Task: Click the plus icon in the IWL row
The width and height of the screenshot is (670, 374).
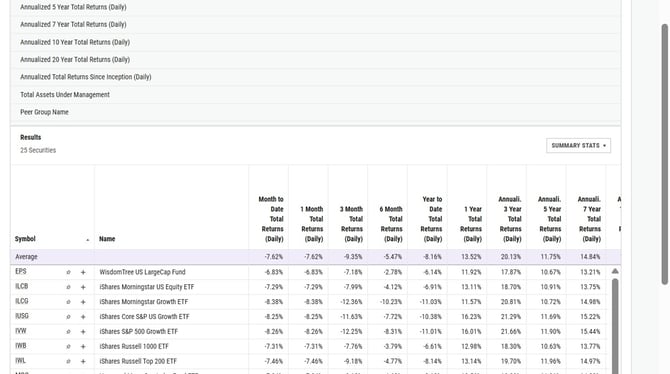Action: click(x=83, y=362)
